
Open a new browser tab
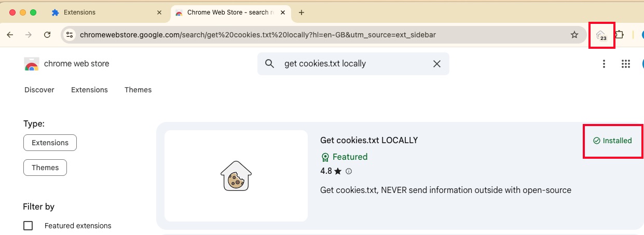(302, 12)
